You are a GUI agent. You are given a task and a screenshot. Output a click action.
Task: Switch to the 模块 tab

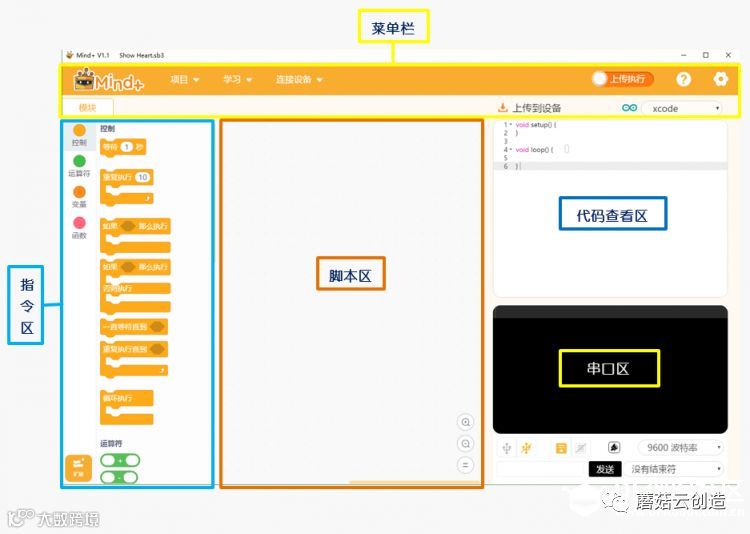pyautogui.click(x=88, y=108)
